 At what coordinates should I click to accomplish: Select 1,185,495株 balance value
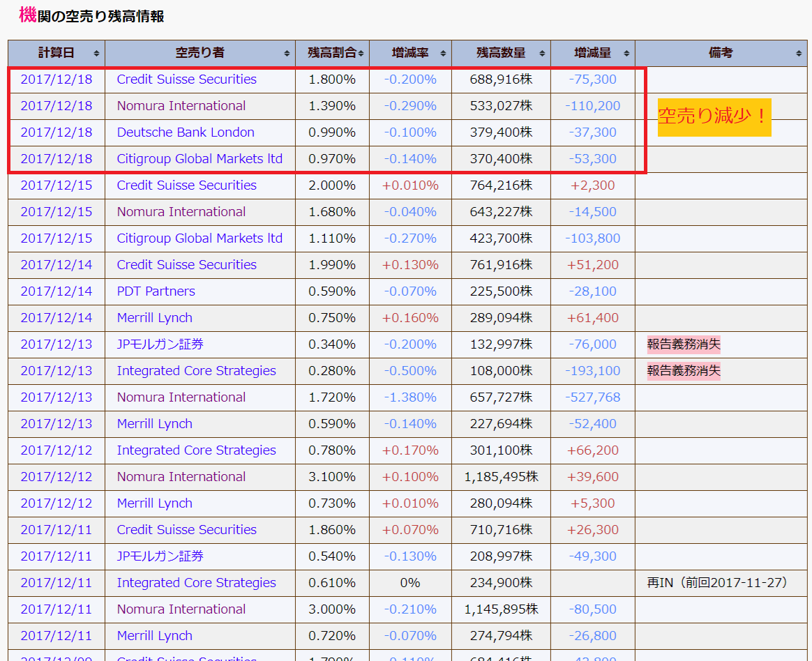click(501, 477)
